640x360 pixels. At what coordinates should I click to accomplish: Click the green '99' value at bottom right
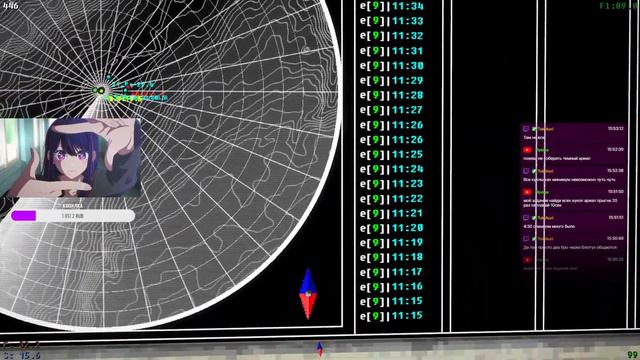click(x=633, y=355)
